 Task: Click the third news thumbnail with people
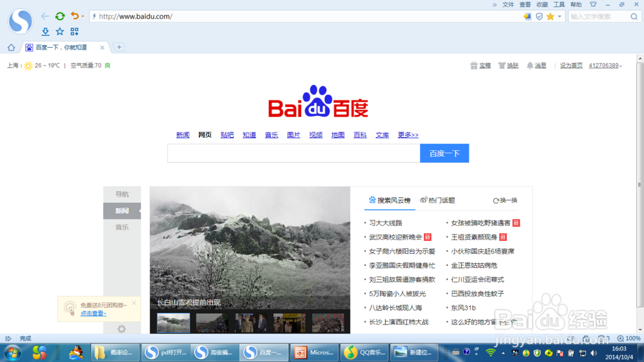251,323
